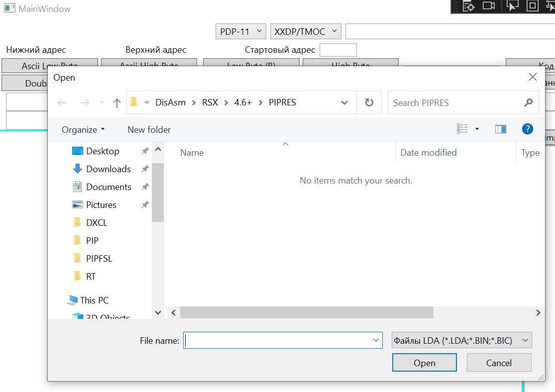Viewport: 555px width, 392px height.
Task: Click the horizontal scrollbar in the file list
Action: (307, 312)
